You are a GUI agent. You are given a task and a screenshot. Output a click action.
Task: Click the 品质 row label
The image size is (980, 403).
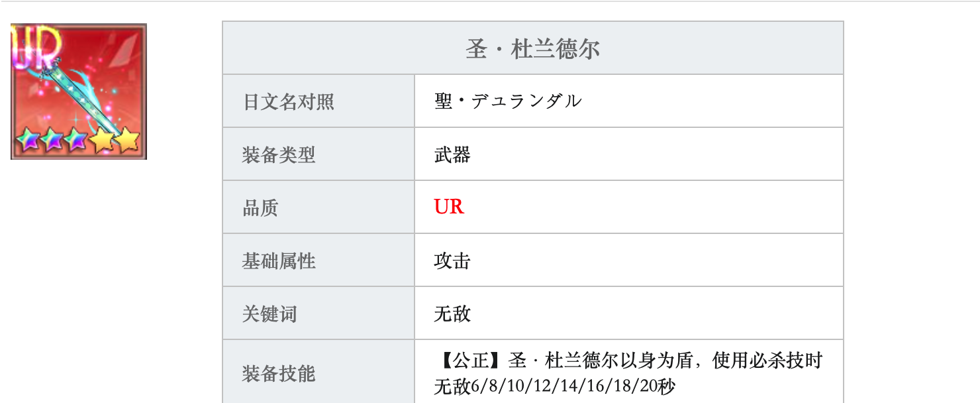pos(260,207)
